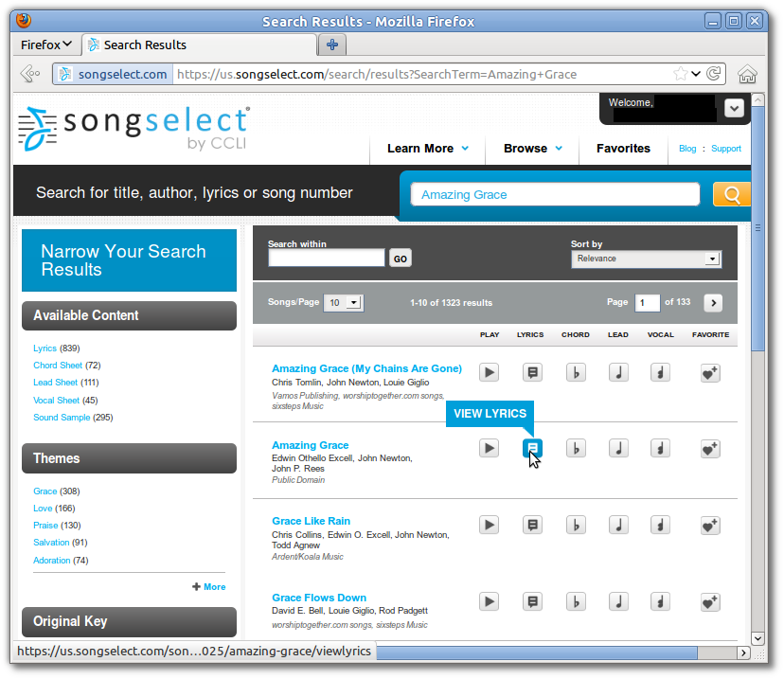Open the Blog link
The width and height of the screenshot is (784, 679).
click(x=687, y=149)
